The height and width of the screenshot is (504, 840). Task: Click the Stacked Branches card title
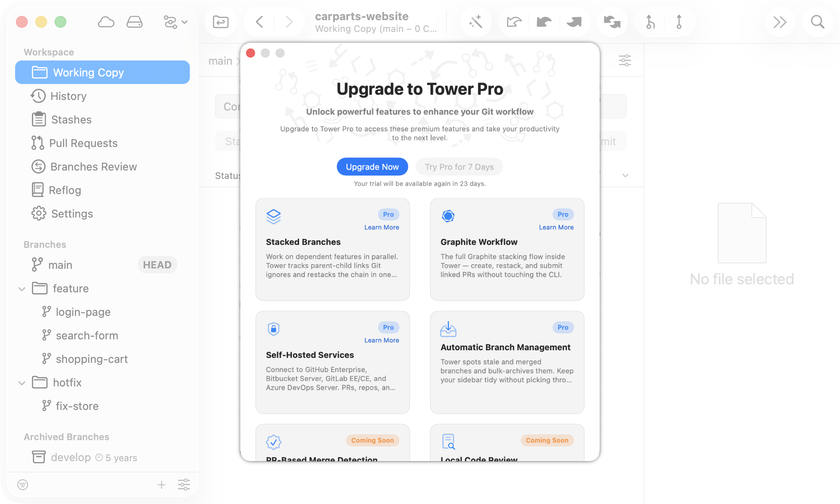303,242
